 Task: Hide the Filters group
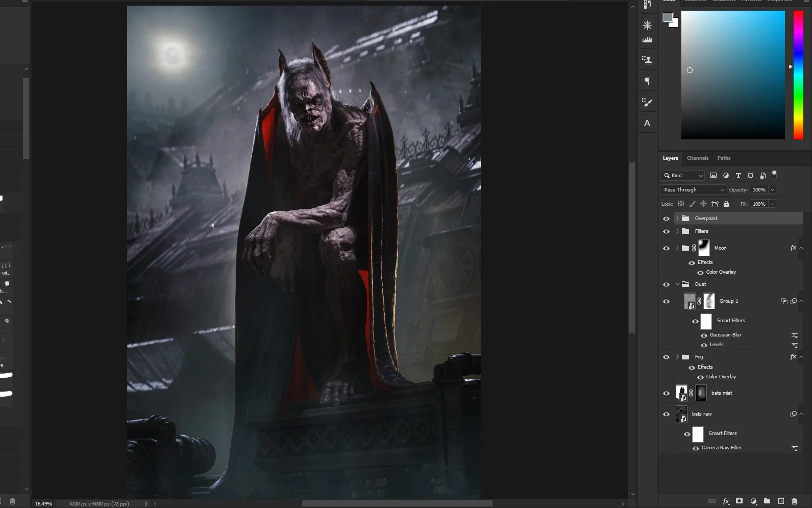(666, 231)
